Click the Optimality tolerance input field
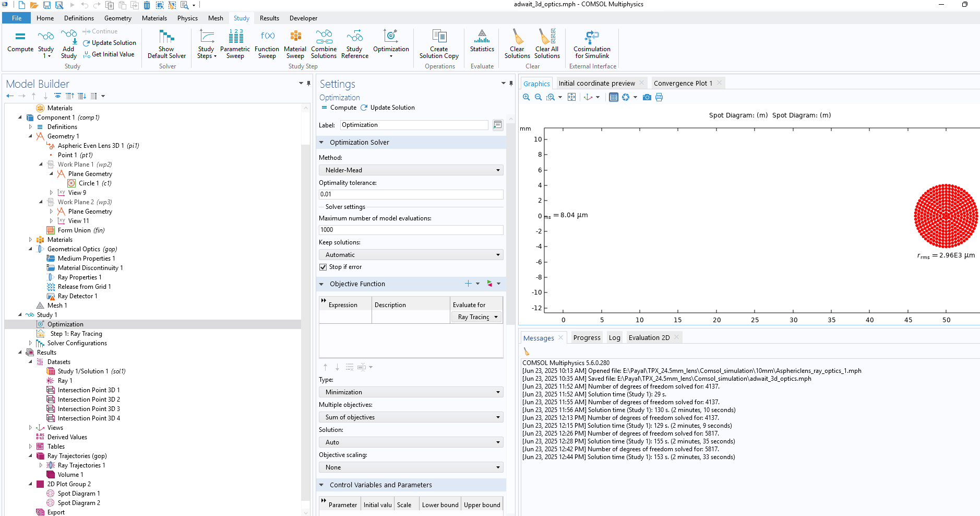The width and height of the screenshot is (980, 516). tap(411, 194)
